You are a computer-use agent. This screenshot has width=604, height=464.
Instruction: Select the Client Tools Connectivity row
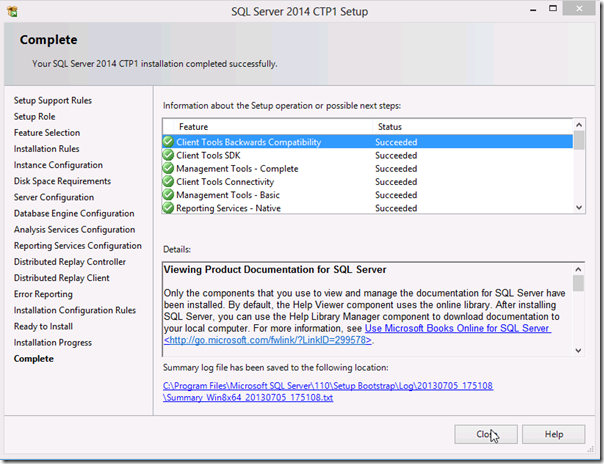(x=367, y=181)
